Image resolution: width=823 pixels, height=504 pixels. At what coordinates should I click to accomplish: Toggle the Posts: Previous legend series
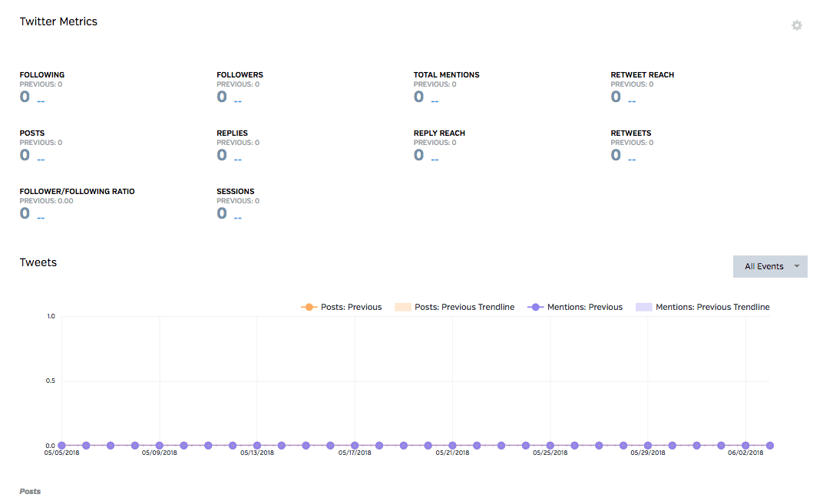point(341,307)
